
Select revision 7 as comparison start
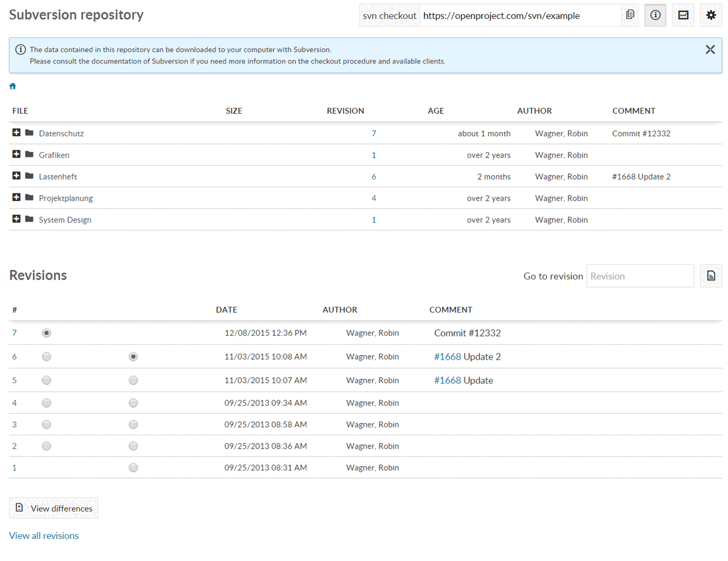[x=46, y=332]
